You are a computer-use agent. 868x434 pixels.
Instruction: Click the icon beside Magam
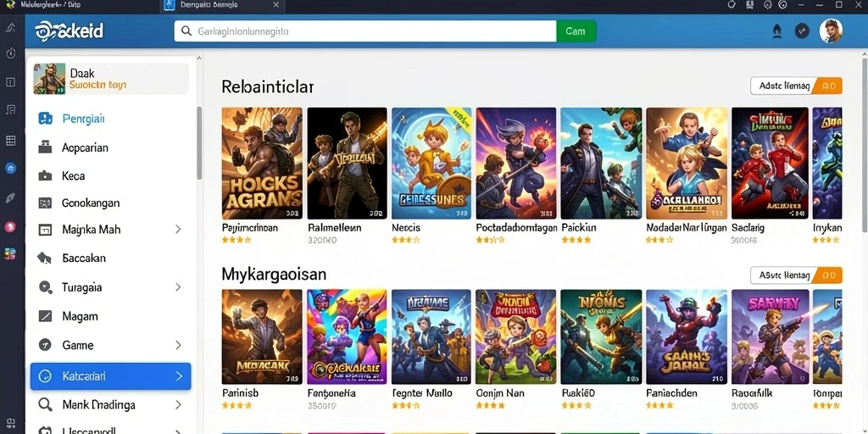pos(45,316)
